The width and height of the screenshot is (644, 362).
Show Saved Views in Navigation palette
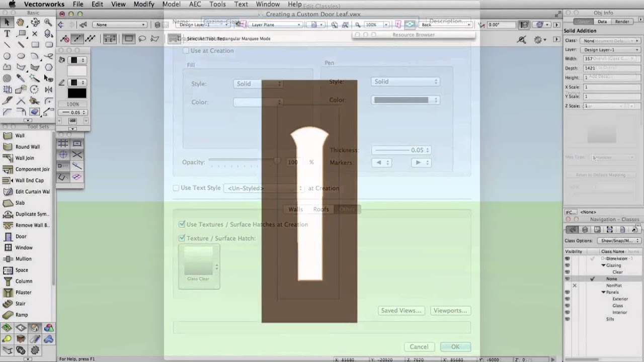pos(622,230)
